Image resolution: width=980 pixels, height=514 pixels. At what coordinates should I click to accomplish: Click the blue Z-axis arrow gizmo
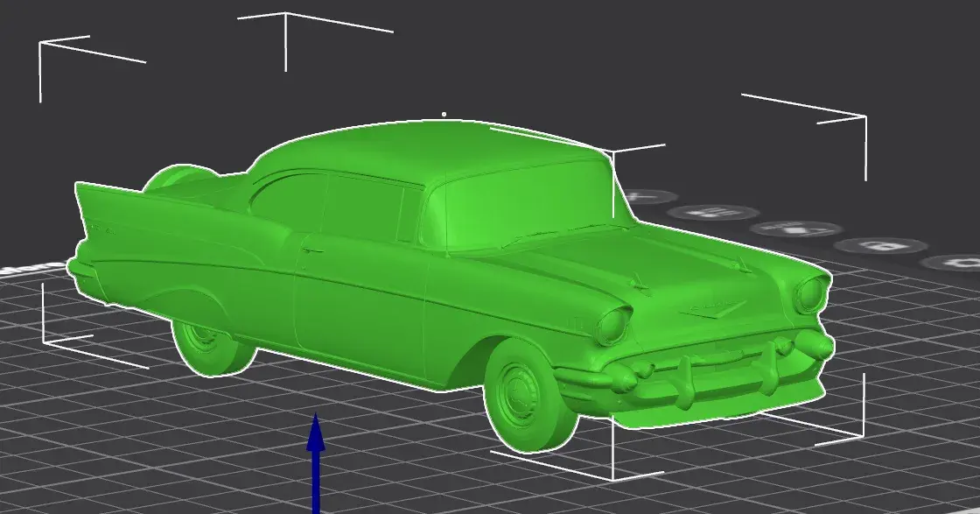click(x=316, y=462)
